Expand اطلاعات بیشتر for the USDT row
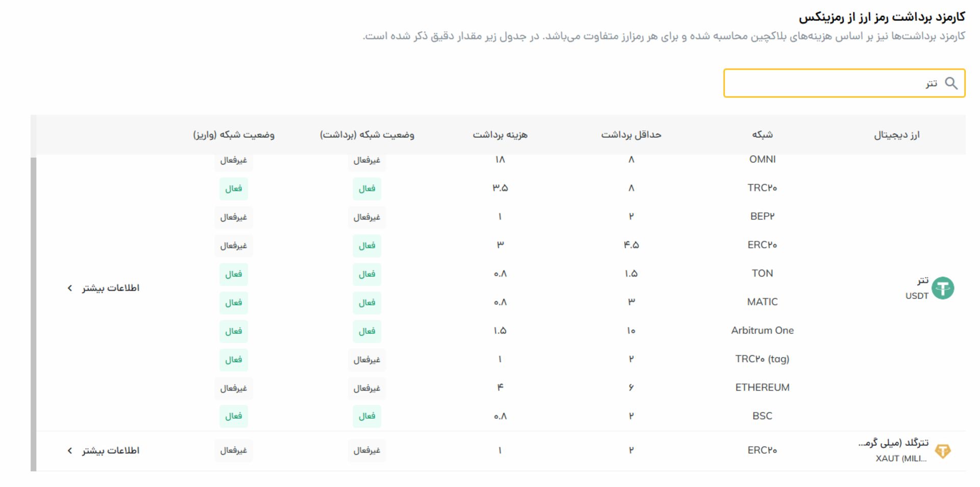The image size is (980, 487). pyautogui.click(x=110, y=288)
